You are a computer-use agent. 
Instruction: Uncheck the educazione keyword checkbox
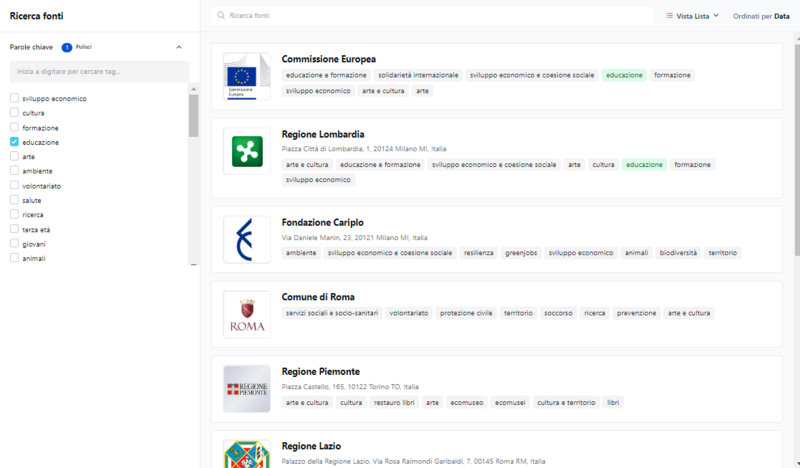point(14,142)
